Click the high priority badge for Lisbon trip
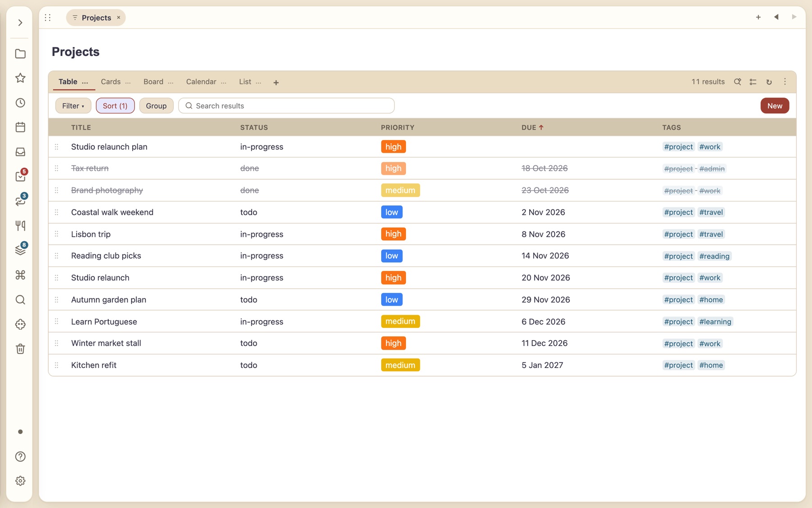The width and height of the screenshot is (812, 508). (x=393, y=234)
